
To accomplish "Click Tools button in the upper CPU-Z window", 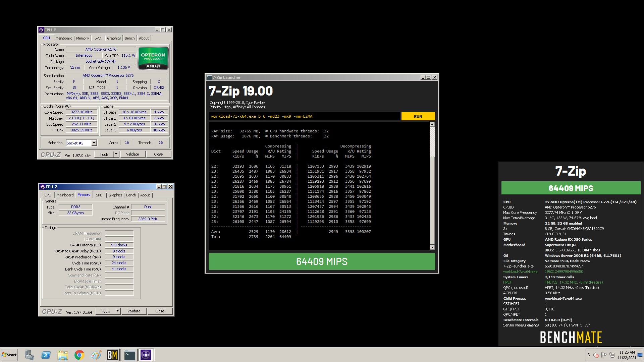I will pos(104,154).
